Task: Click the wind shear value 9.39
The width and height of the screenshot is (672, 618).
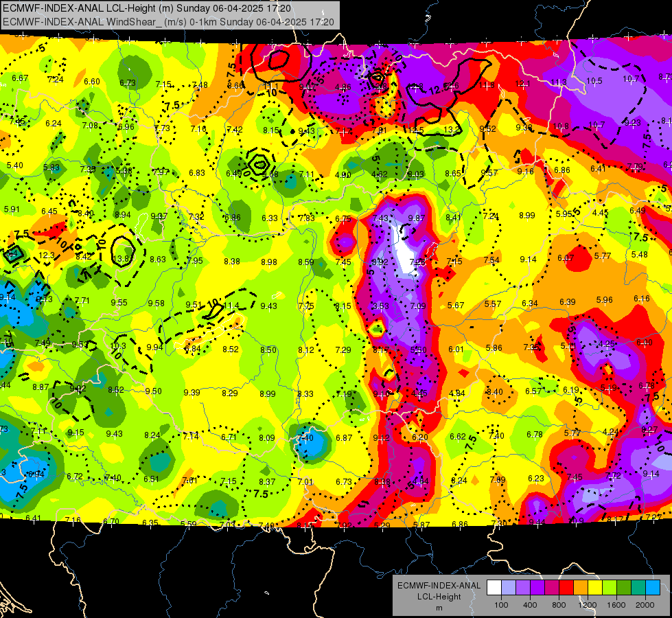Action: coord(192,392)
